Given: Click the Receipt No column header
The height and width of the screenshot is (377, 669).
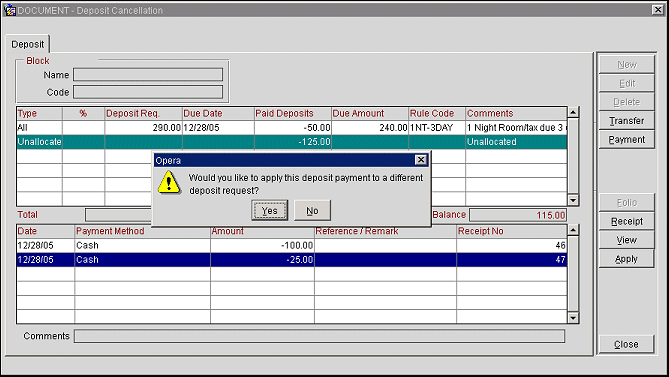Looking at the screenshot, I should point(512,231).
